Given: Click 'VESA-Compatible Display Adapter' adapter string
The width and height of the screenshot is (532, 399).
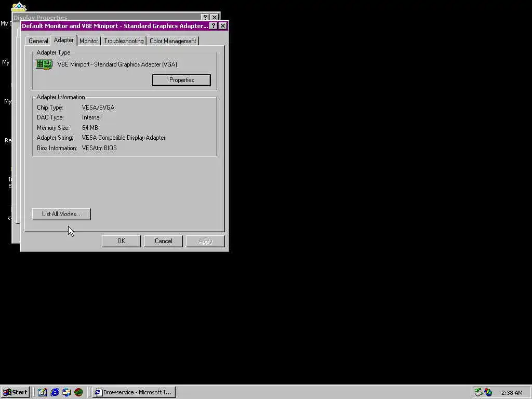Looking at the screenshot, I should [124, 138].
